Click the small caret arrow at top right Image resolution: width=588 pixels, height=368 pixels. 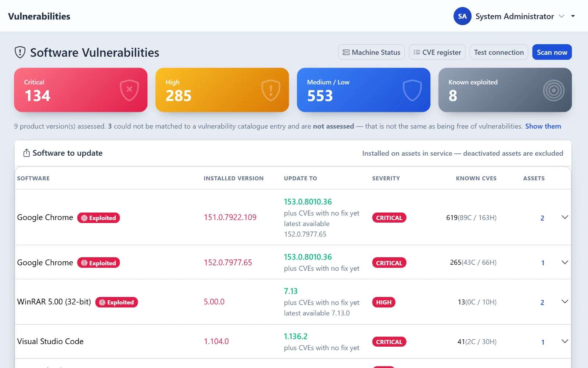coord(573,16)
